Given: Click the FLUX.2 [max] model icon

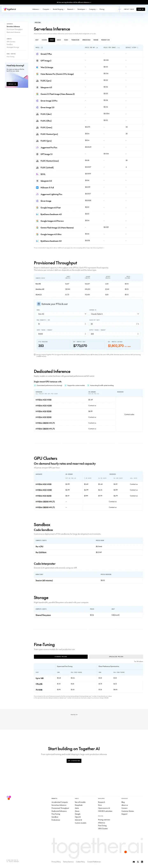Looking at the screenshot, I should (37, 127).
